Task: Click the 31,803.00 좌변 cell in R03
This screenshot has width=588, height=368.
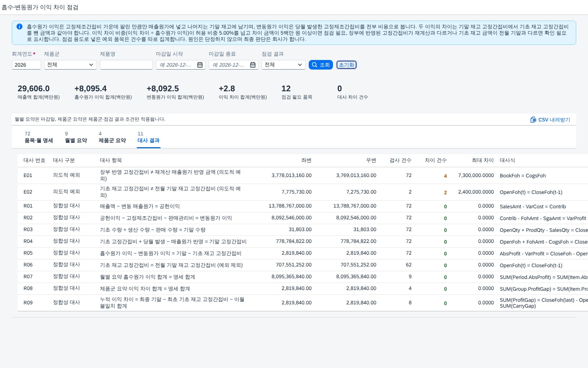Action: [300, 230]
